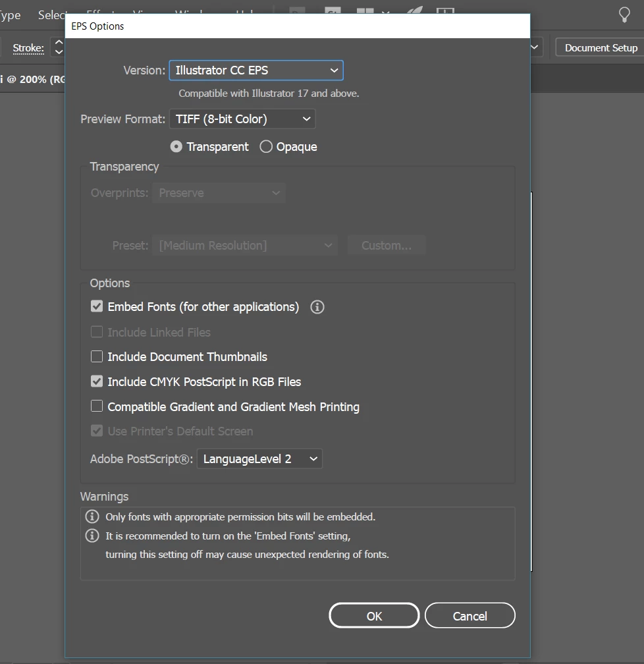Viewport: 644px width, 664px height.
Task: Open the Stroke panel link
Action: click(28, 48)
